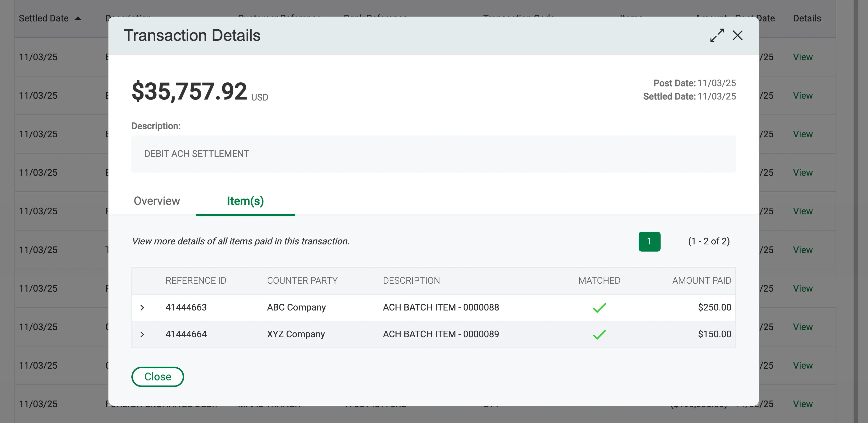This screenshot has width=868, height=423.
Task: Click ACH BATCH ITEM - 0000089 description
Action: click(x=441, y=334)
